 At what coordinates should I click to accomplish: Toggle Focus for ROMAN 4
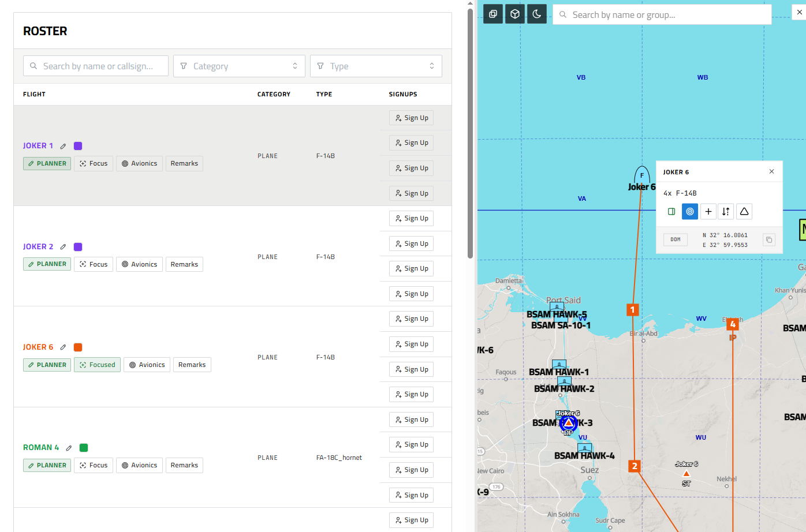(94, 465)
